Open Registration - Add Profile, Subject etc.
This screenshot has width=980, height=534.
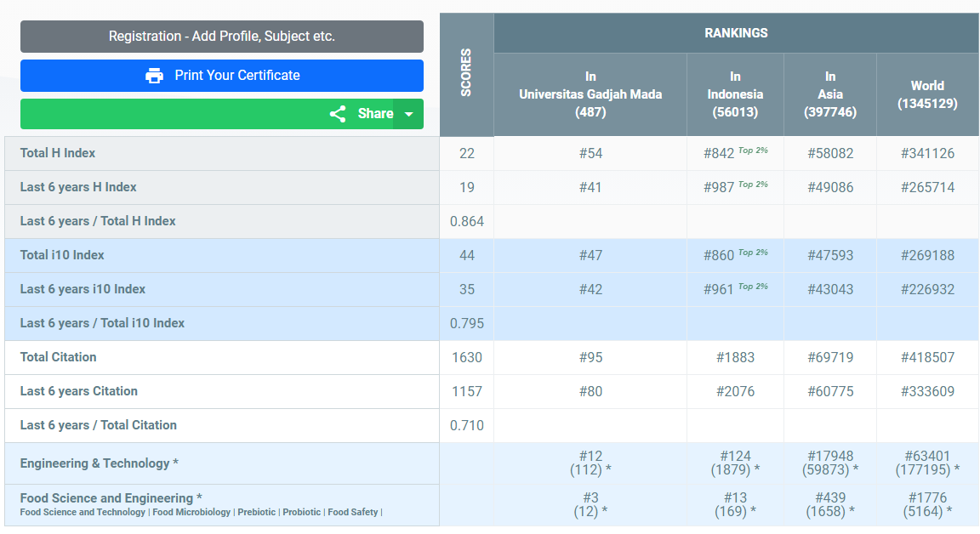pos(222,37)
